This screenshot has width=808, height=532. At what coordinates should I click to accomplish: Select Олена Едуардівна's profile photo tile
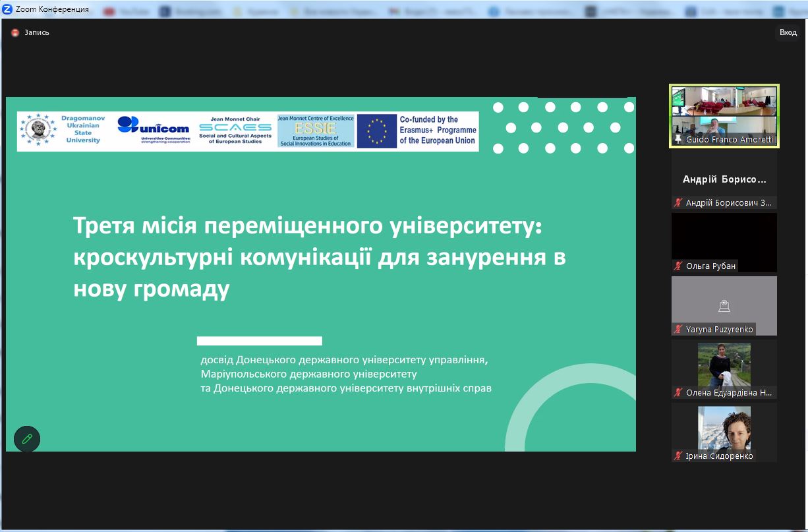tap(724, 364)
